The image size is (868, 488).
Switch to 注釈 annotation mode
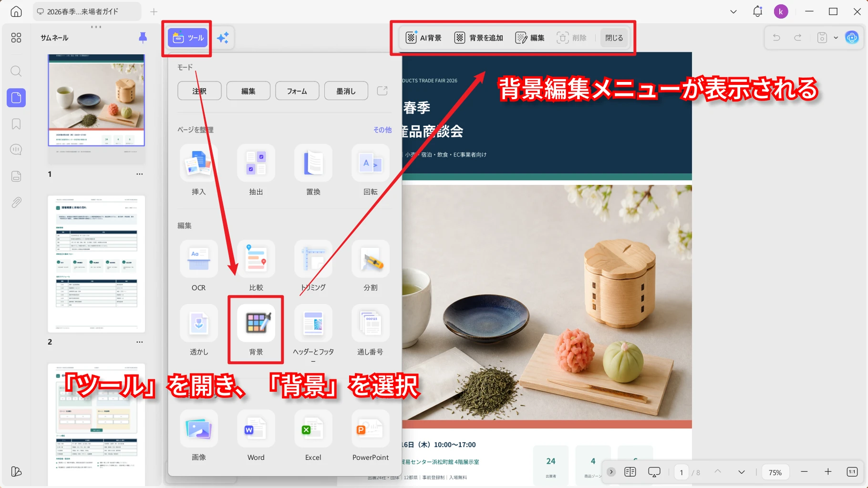click(x=199, y=91)
